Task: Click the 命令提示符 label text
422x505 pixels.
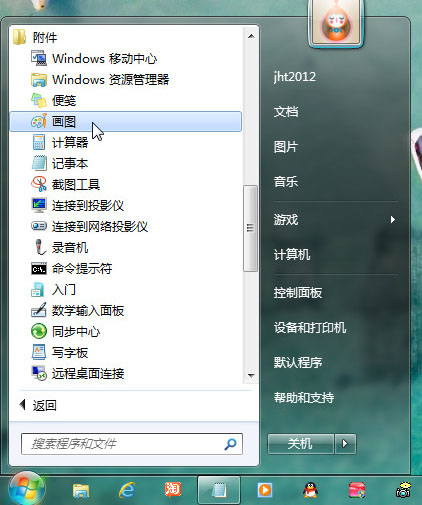Action: pyautogui.click(x=82, y=269)
